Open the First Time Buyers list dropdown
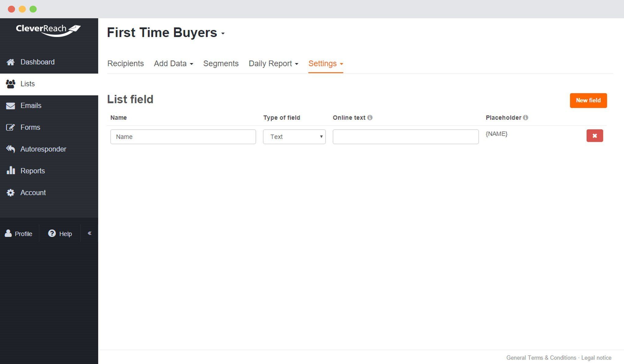This screenshot has height=364, width=624. (166, 33)
